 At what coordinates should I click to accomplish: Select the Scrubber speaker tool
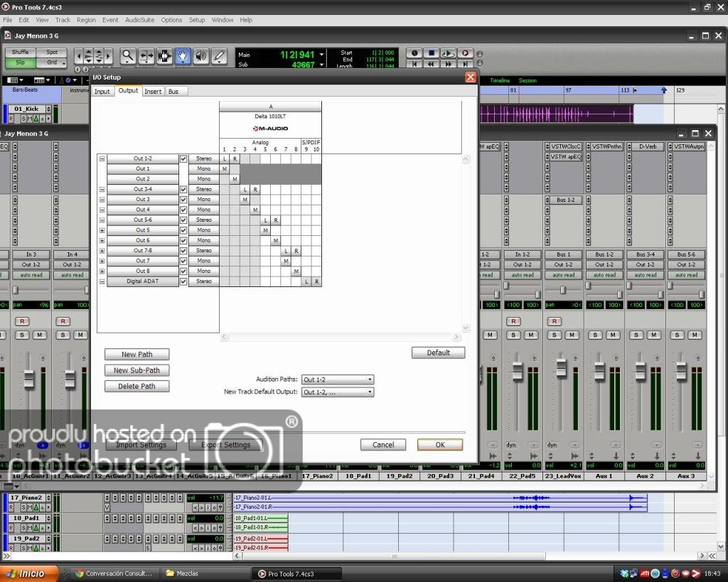201,55
